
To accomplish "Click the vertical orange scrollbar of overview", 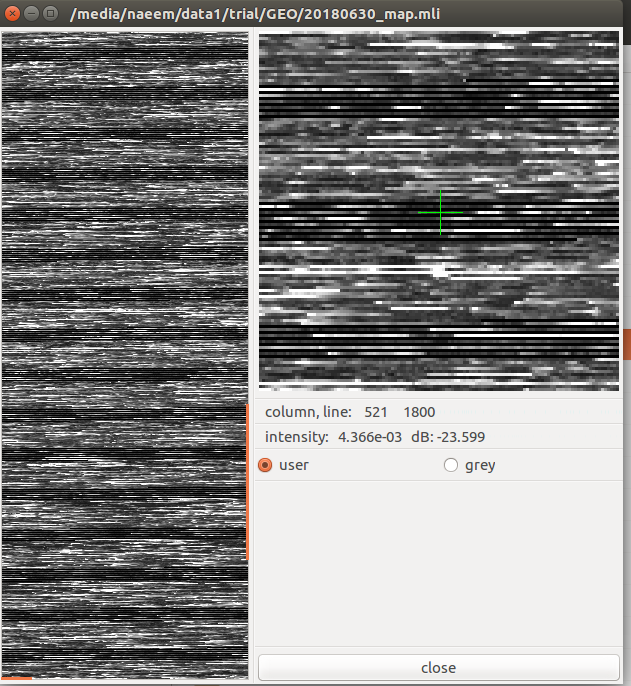I will click(x=247, y=480).
